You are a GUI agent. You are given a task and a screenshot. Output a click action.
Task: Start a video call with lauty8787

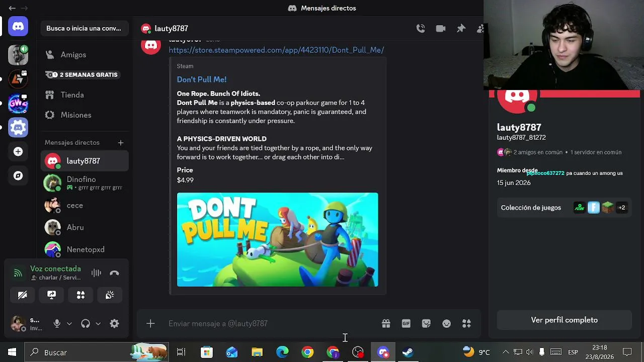(441, 29)
